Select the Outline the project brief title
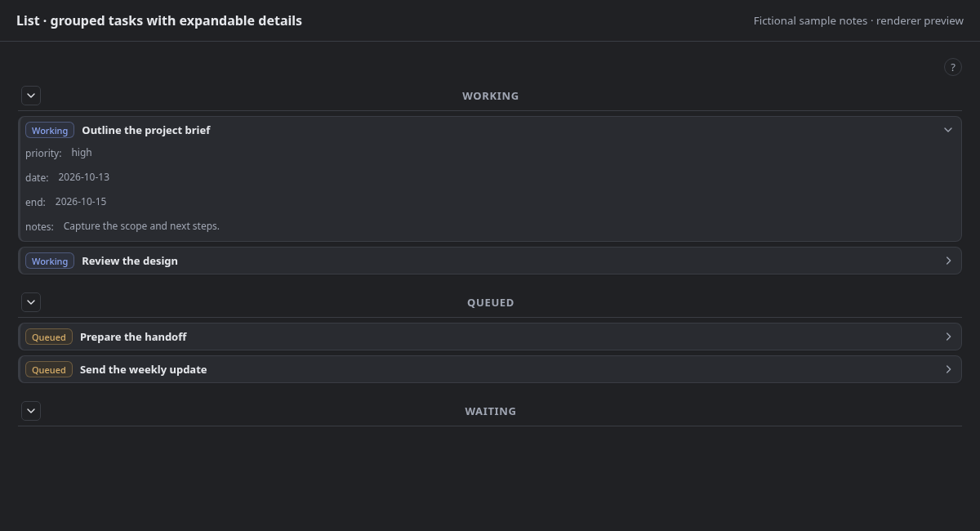The image size is (980, 531). coord(146,130)
